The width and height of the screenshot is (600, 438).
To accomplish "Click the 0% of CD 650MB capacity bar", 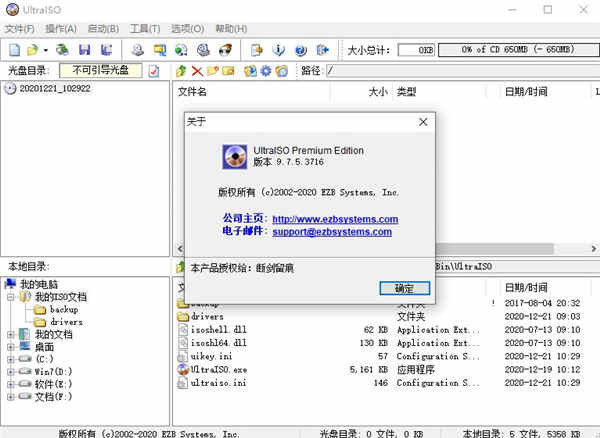I will (518, 50).
